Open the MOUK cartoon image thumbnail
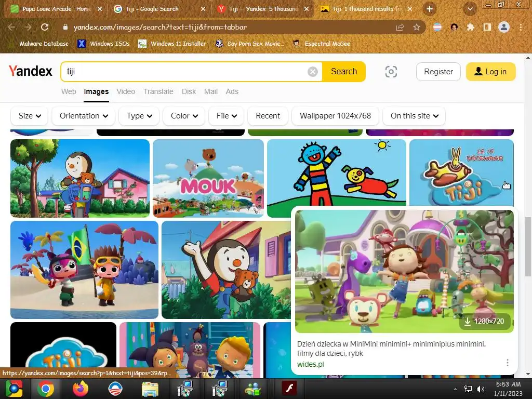The height and width of the screenshot is (399, 532). [x=208, y=178]
